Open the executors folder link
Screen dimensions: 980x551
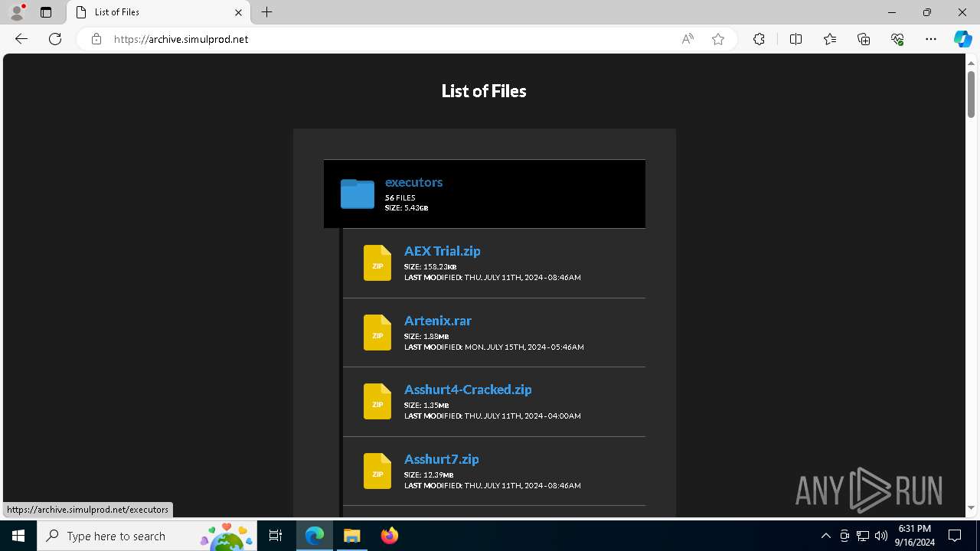(x=413, y=182)
